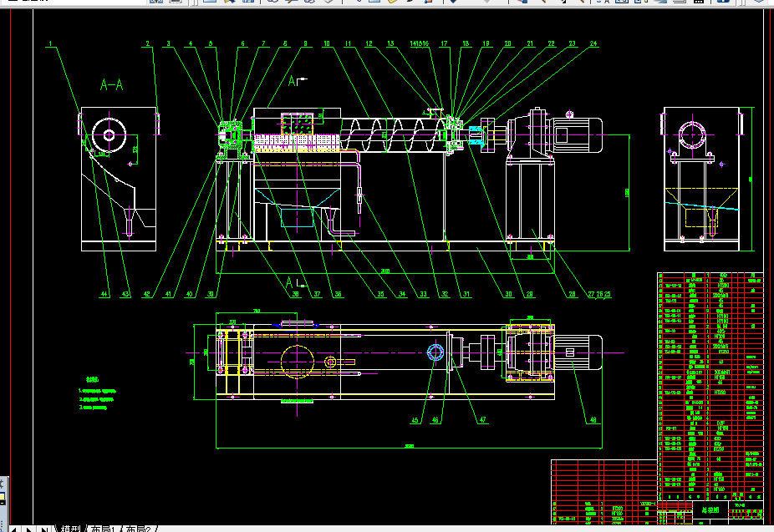Click the motor in the front elevation view
The image size is (774, 532).
(x=577, y=134)
